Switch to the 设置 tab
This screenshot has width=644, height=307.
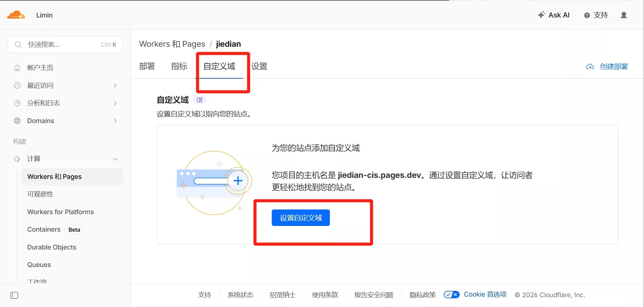tap(259, 66)
